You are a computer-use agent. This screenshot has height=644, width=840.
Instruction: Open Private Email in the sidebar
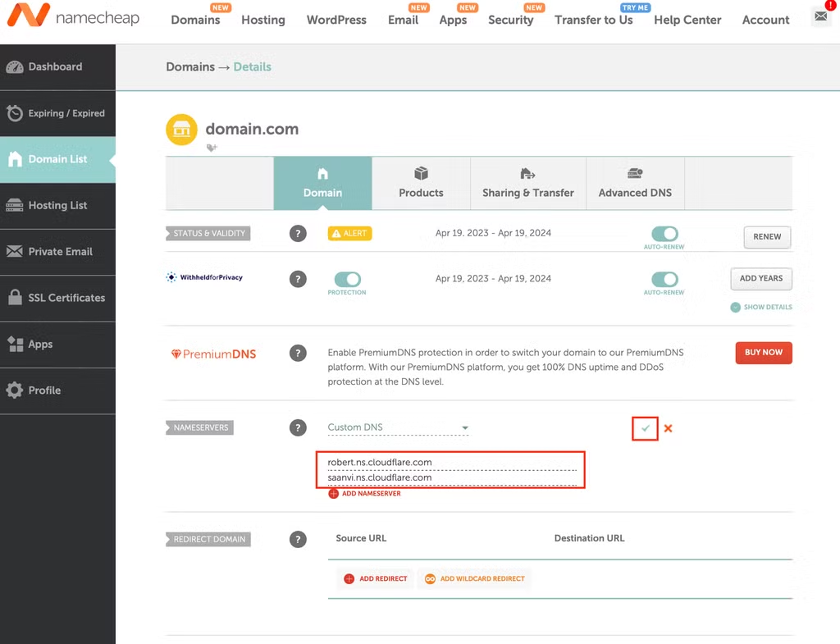(57, 252)
